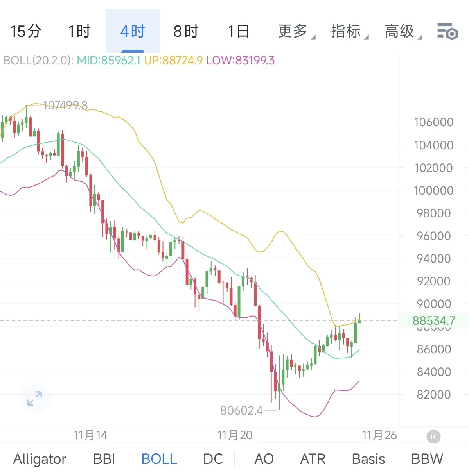Click the 86000 price axis label
Viewport: 469px width, 476px height.
(434, 349)
